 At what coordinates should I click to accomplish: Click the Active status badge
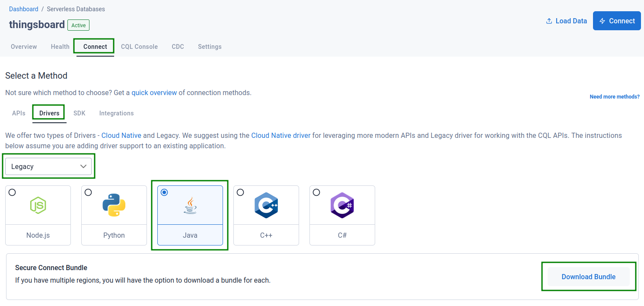(79, 25)
